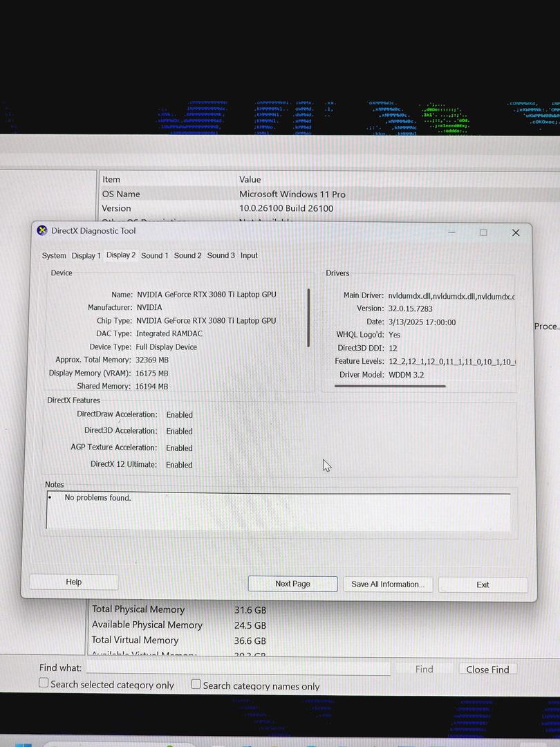Screen dimensions: 560x747
Task: Click Save All Information button
Action: click(x=388, y=584)
